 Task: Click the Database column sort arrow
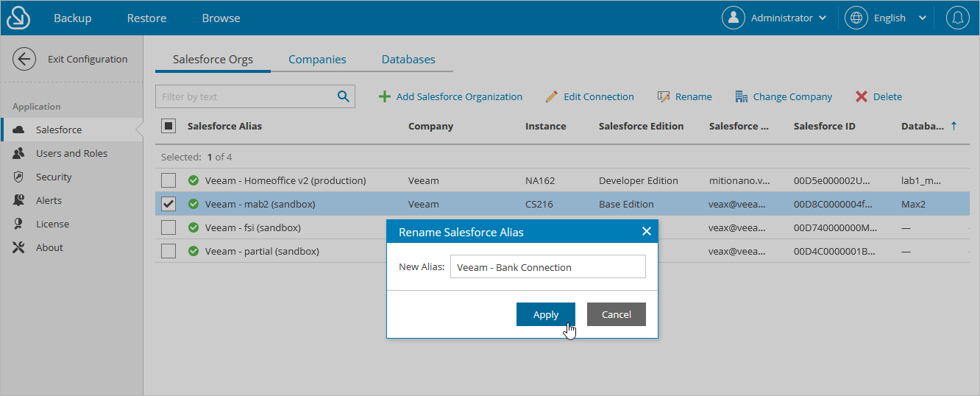pos(954,126)
